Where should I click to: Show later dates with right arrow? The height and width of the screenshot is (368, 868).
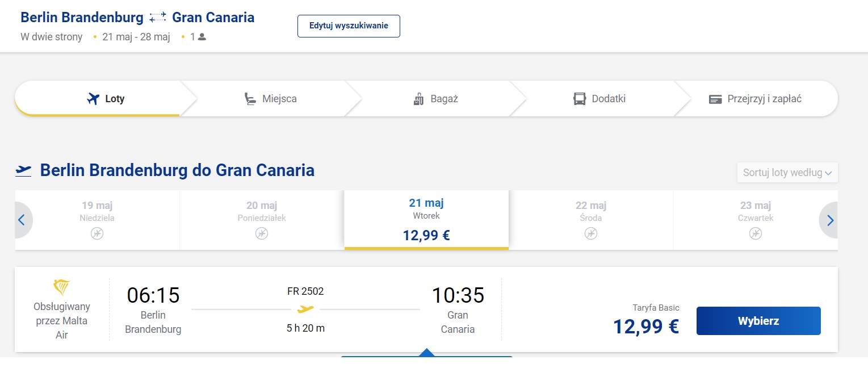tap(829, 220)
